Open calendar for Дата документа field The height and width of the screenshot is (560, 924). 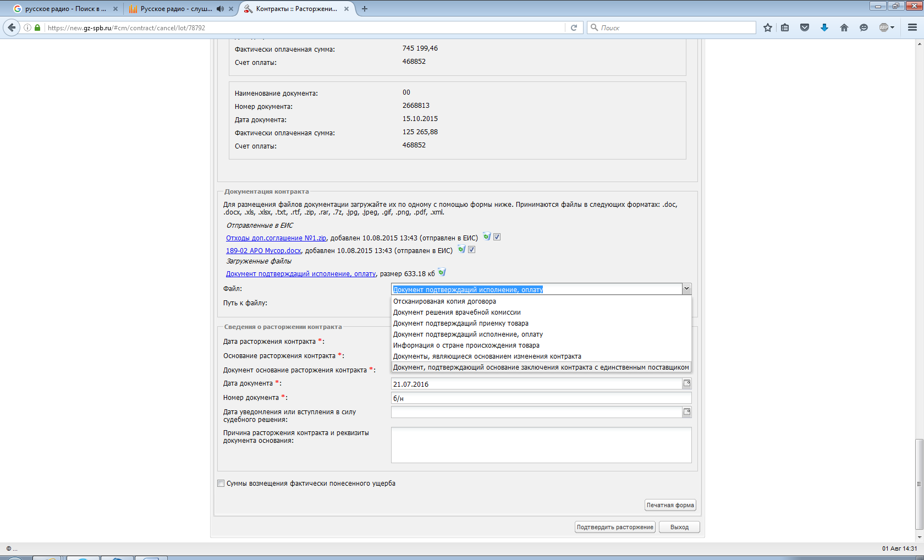687,383
